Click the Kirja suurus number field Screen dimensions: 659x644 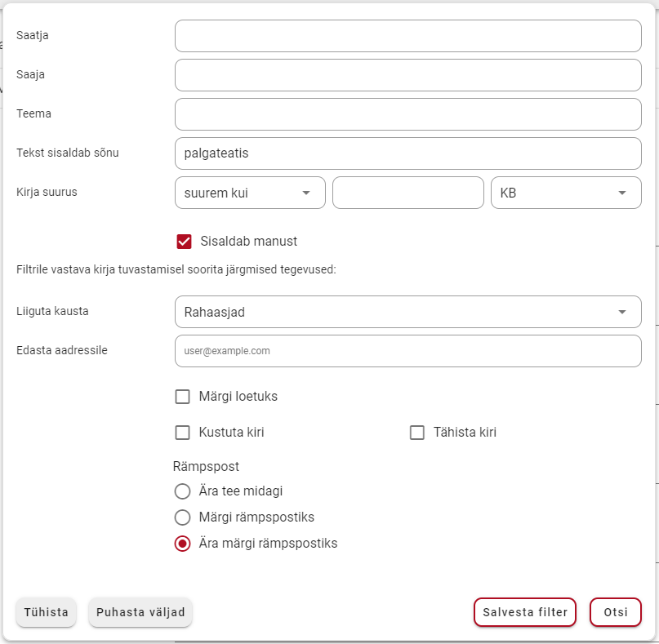[x=407, y=193]
